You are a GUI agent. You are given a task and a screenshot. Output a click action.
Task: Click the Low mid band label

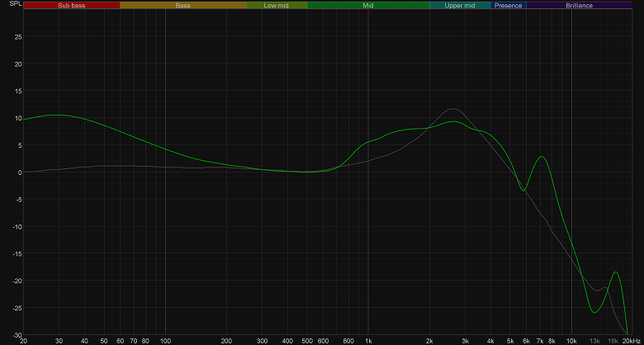pyautogui.click(x=277, y=5)
